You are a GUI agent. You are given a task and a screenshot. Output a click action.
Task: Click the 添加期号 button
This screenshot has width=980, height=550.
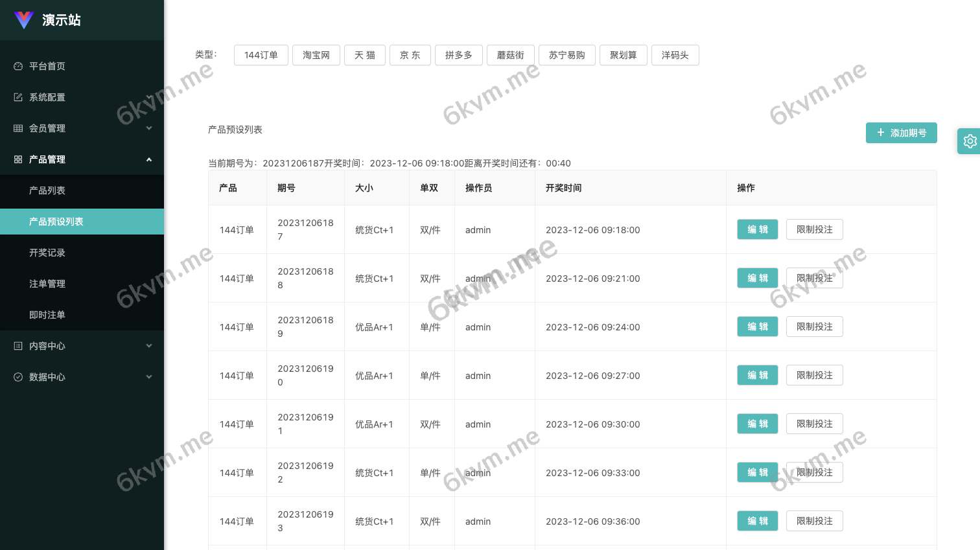tap(902, 133)
